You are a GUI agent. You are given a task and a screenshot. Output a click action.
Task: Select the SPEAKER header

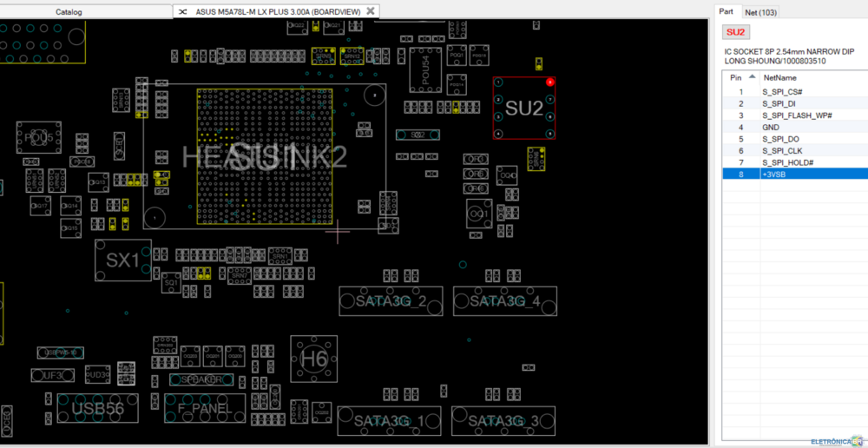point(201,380)
